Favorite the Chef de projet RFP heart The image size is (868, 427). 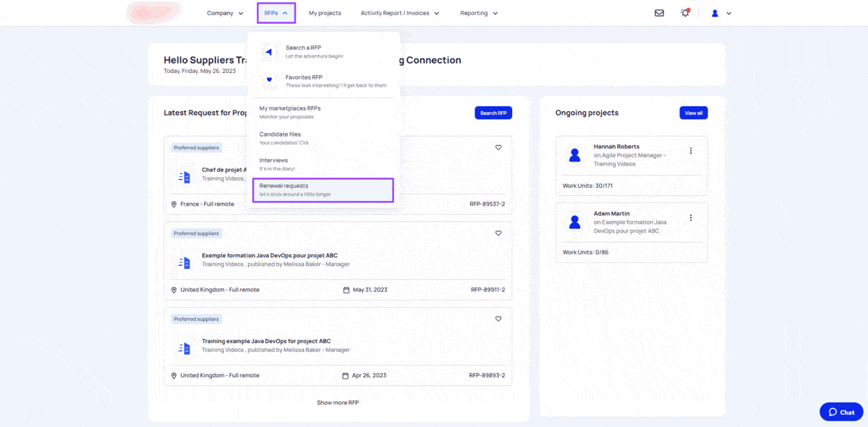tap(498, 147)
